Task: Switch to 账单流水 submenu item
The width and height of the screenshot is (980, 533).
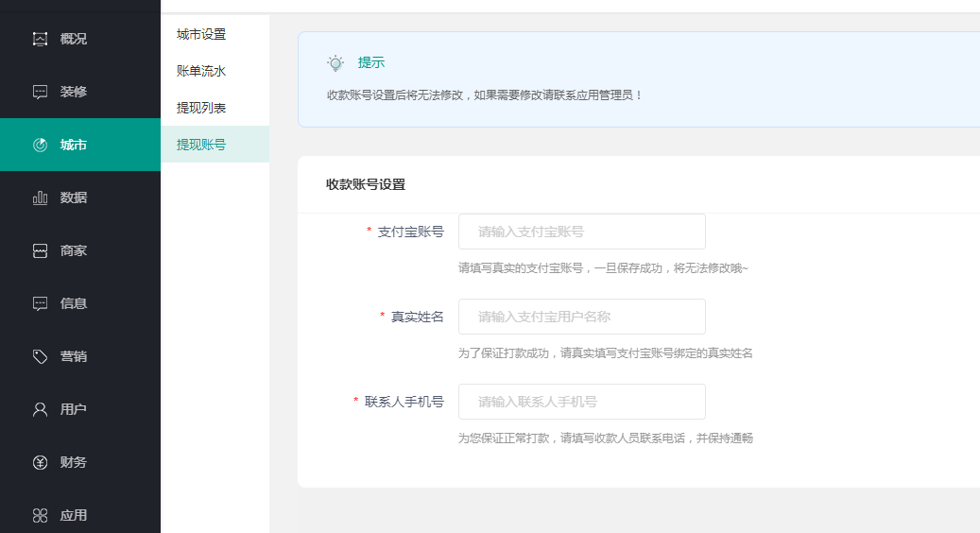Action: [x=201, y=71]
